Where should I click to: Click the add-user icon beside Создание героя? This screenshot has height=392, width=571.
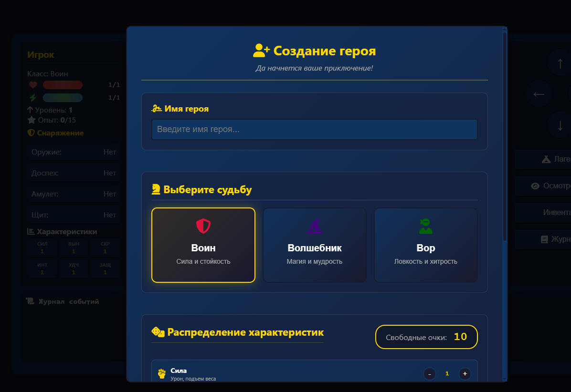[261, 51]
